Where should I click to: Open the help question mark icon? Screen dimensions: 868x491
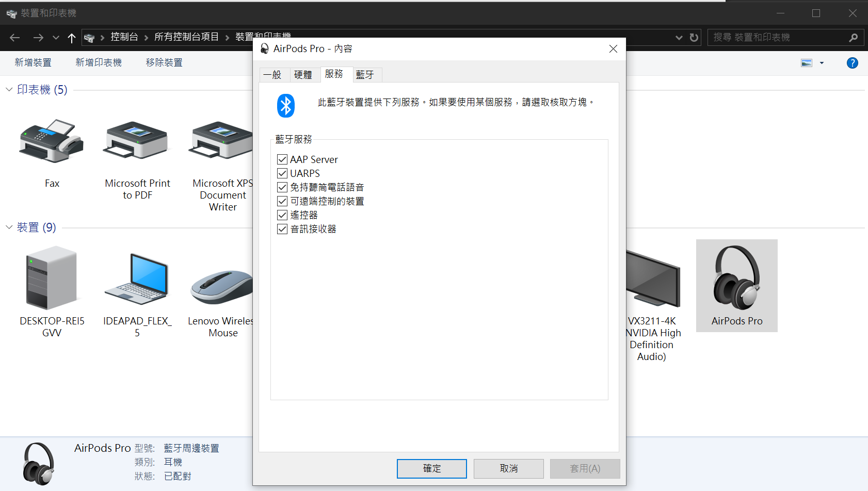click(852, 63)
